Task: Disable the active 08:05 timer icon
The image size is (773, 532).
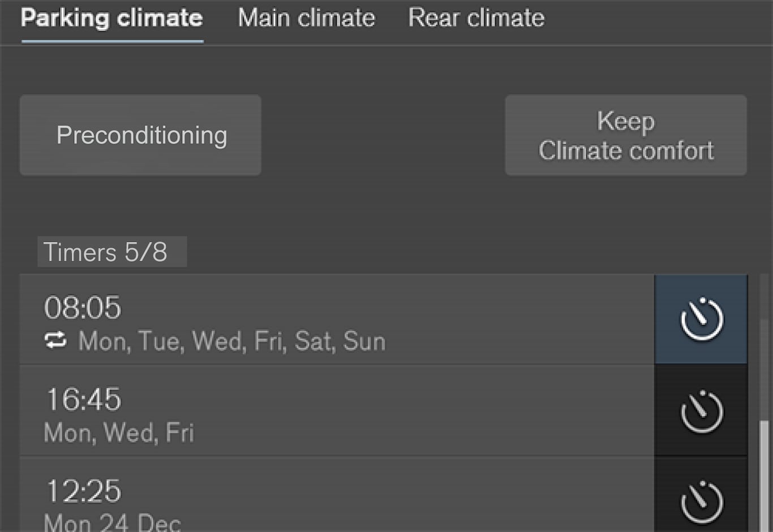Action: click(x=701, y=319)
